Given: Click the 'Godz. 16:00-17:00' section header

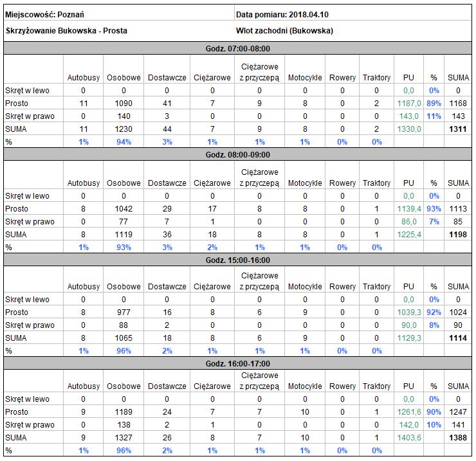Looking at the screenshot, I should pos(238,363).
